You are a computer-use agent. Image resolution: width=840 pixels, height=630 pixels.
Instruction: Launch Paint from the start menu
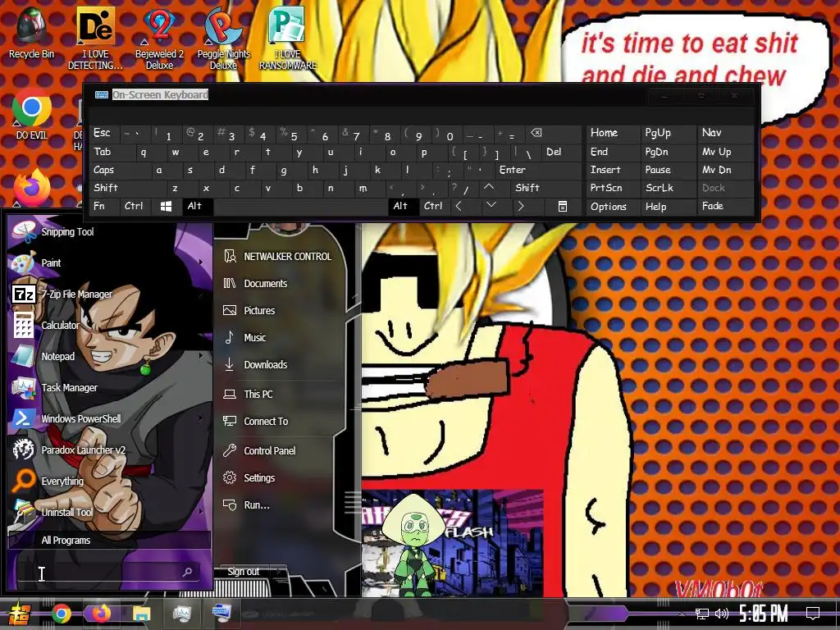[51, 263]
